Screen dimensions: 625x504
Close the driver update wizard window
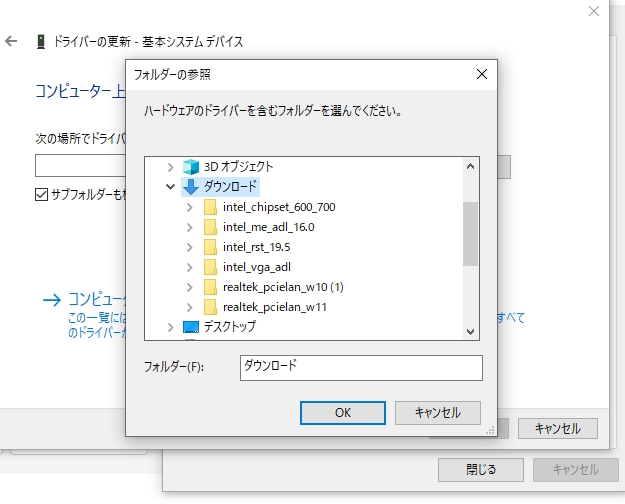[x=594, y=11]
